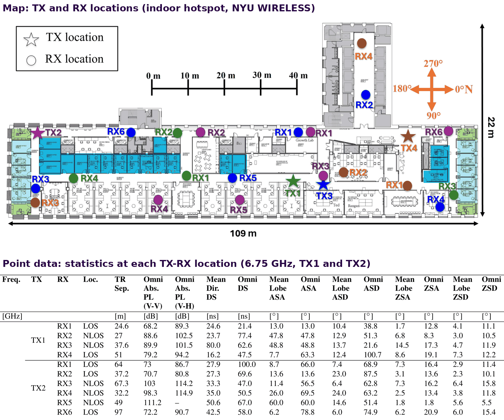Select the blue RX3 circle marker
504x420 pixels.
click(x=36, y=188)
